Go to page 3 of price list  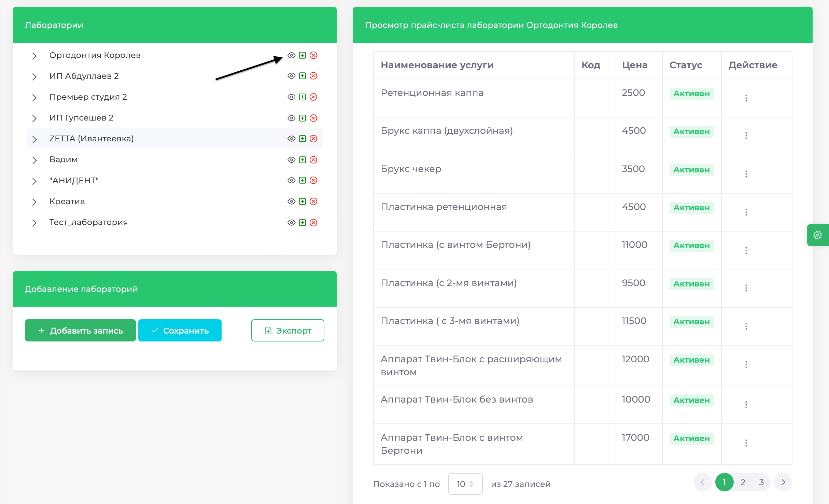[x=761, y=482]
